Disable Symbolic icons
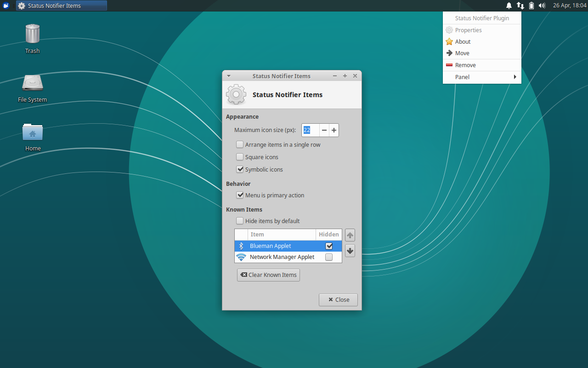 (239, 169)
